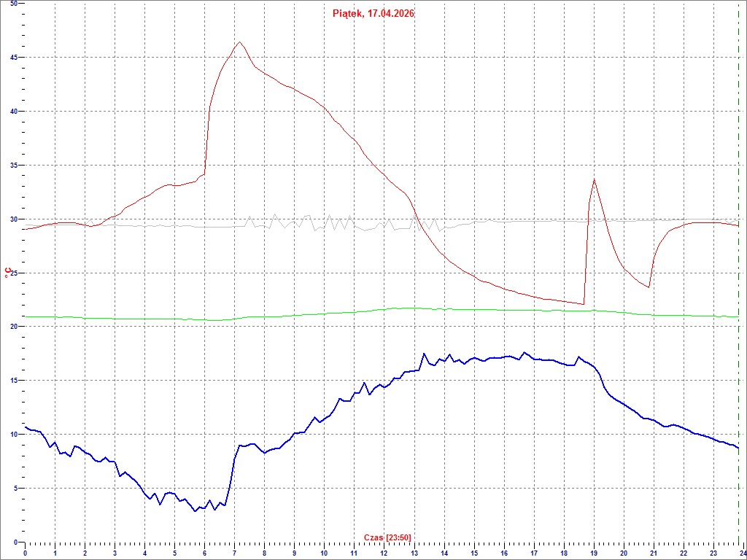Click the hour 9 label on the time axis
This screenshot has height=560, width=747.
click(x=295, y=553)
